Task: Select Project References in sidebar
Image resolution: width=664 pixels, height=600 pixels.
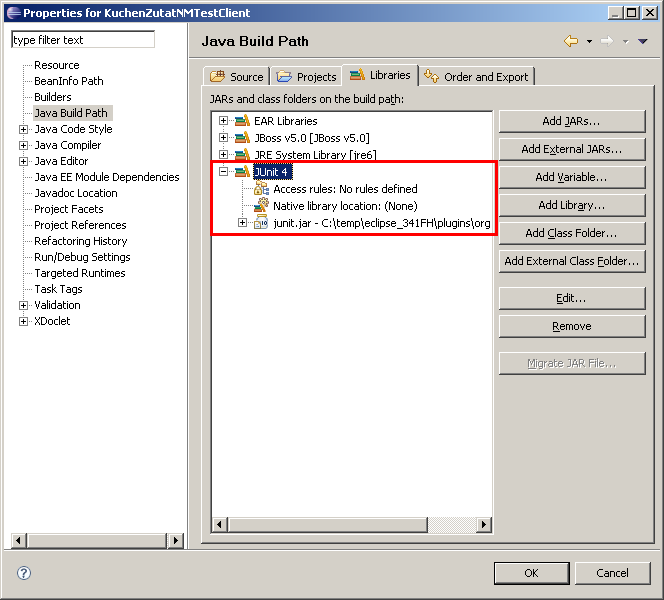Action: pos(80,226)
